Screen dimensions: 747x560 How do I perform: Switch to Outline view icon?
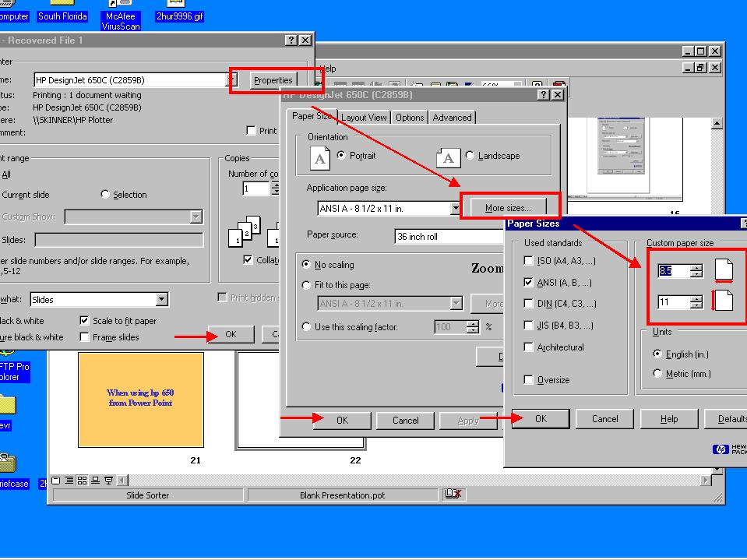[69, 480]
